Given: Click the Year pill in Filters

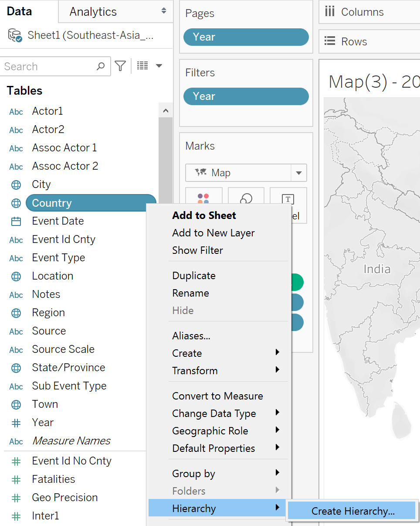Looking at the screenshot, I should 246,96.
